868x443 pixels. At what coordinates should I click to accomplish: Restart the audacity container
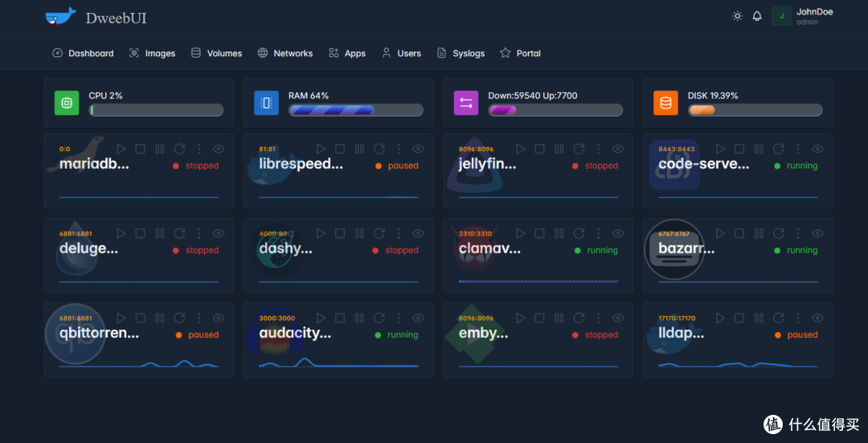tap(379, 318)
